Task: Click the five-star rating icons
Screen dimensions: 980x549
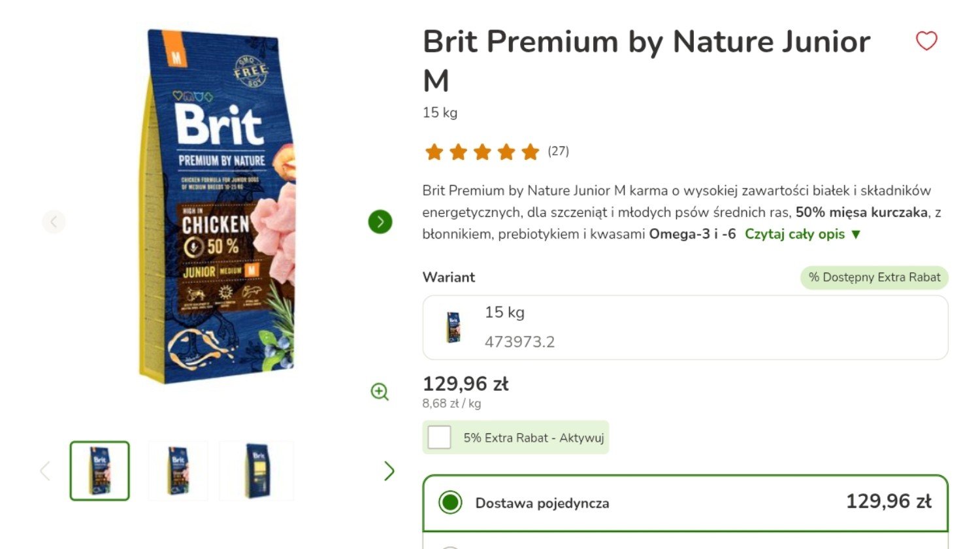Action: point(482,152)
